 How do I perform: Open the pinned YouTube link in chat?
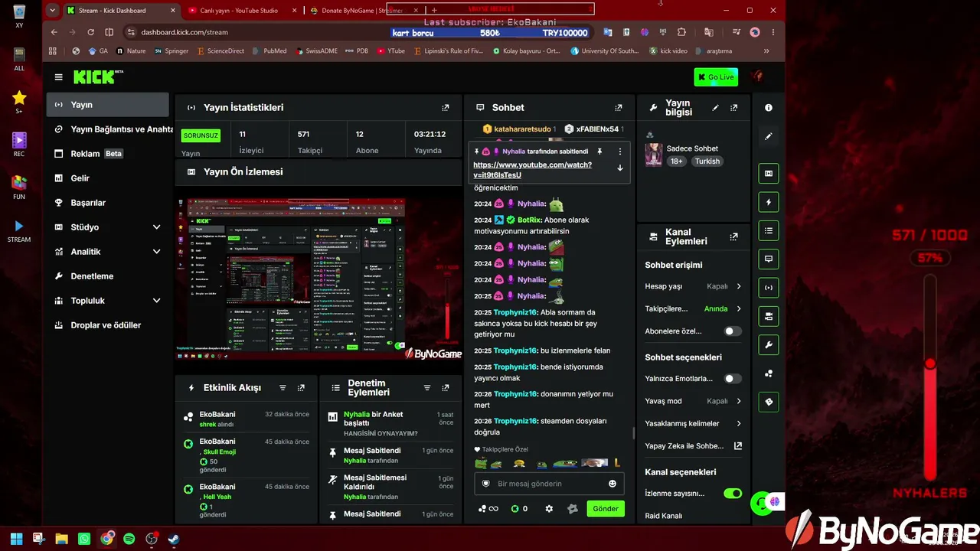coord(532,170)
